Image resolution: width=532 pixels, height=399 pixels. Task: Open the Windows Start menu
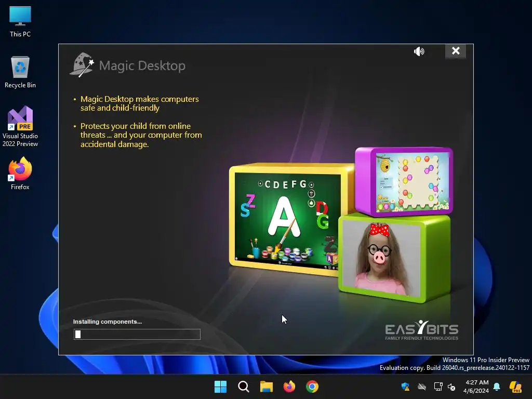[220, 387]
